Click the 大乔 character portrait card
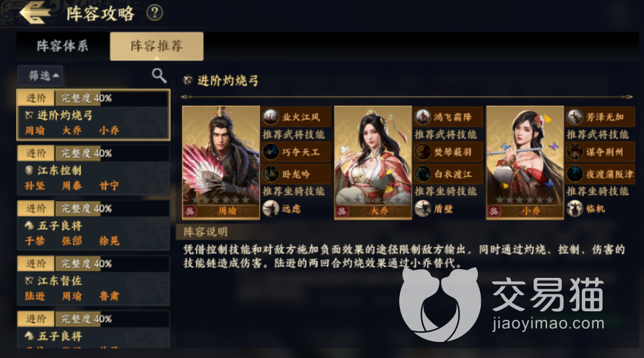 coord(373,162)
